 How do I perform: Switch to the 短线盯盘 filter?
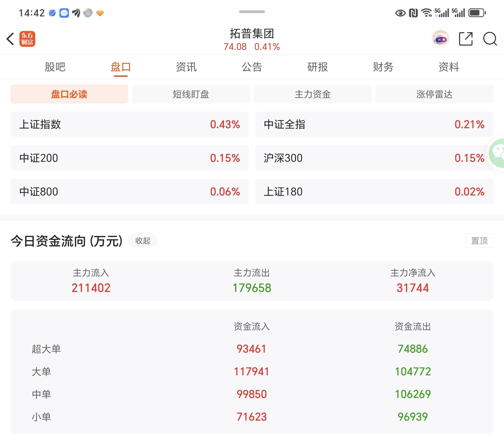tap(191, 94)
